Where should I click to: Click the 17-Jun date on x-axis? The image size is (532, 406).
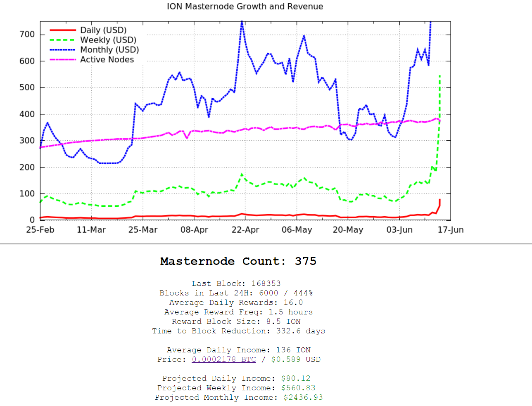coord(451,230)
